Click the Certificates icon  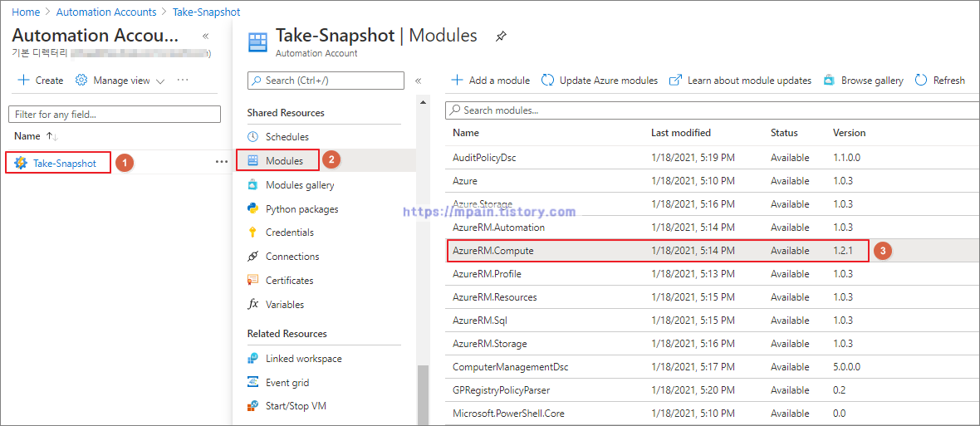coord(252,281)
